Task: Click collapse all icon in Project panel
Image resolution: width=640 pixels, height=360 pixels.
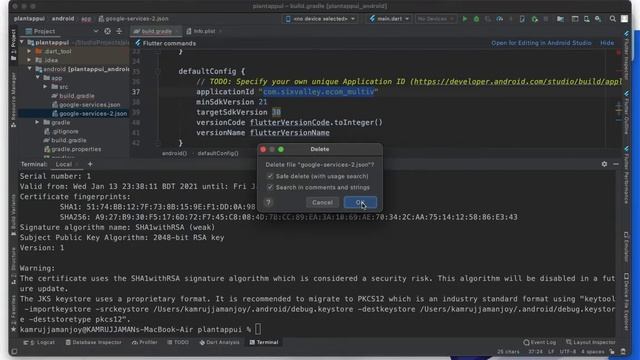Action: click(119, 31)
